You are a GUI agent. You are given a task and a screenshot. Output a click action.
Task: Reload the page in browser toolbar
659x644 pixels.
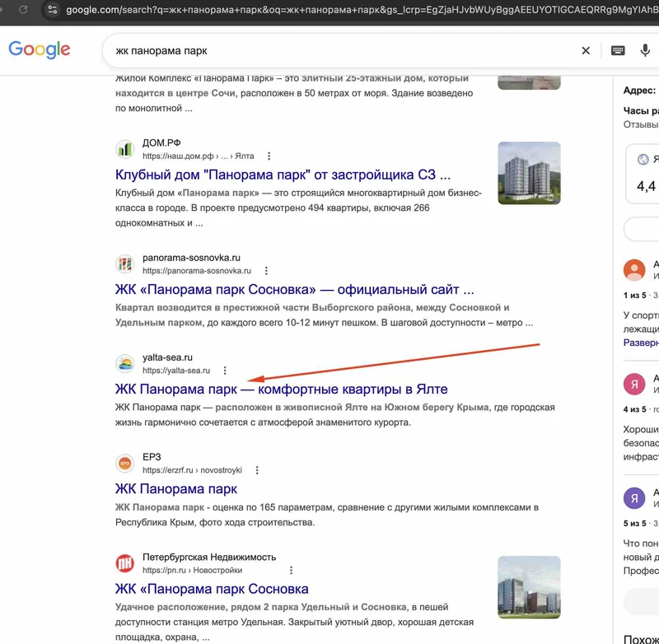23,9
